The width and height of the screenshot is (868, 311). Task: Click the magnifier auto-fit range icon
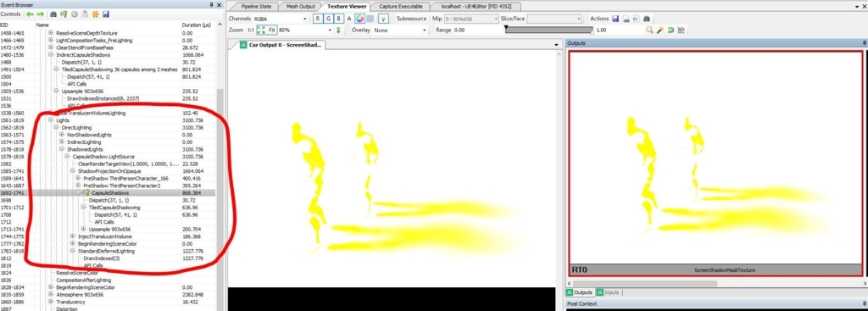pyautogui.click(x=650, y=30)
